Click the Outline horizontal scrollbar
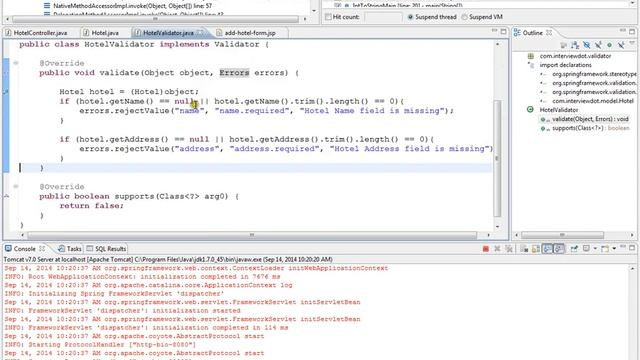 point(562,235)
